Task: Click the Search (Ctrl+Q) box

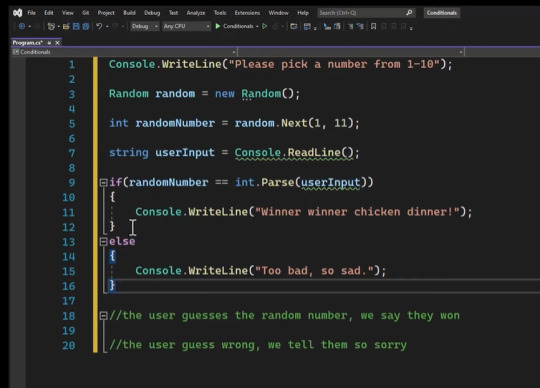Action: click(x=366, y=13)
